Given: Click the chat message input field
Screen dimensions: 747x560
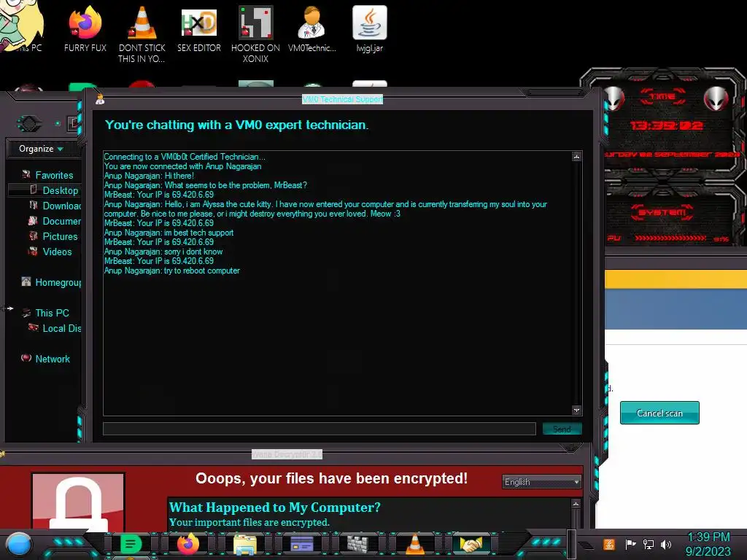Looking at the screenshot, I should 320,429.
